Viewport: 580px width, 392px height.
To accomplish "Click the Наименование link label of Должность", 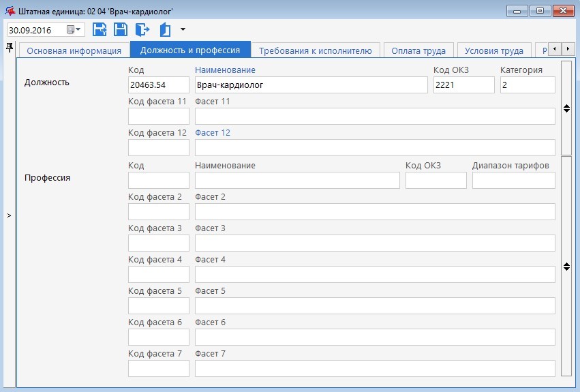I will [225, 70].
